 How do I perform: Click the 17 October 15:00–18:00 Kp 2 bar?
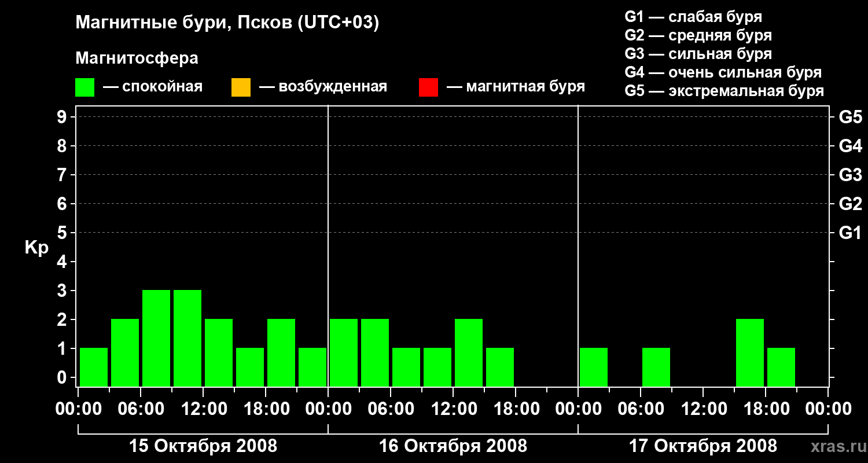pyautogui.click(x=750, y=352)
